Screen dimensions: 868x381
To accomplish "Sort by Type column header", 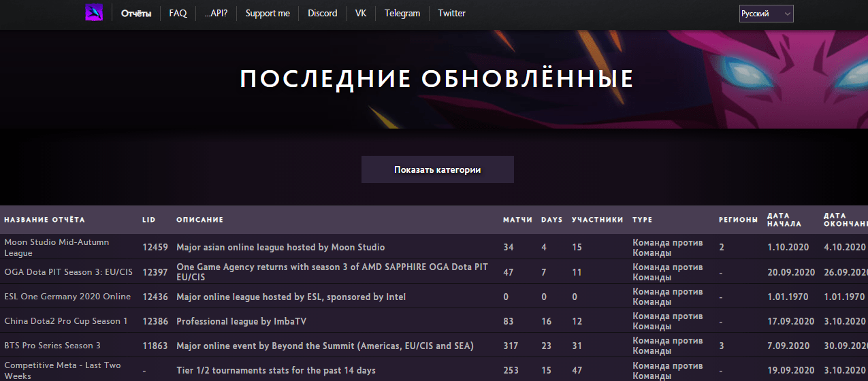I will pyautogui.click(x=643, y=220).
